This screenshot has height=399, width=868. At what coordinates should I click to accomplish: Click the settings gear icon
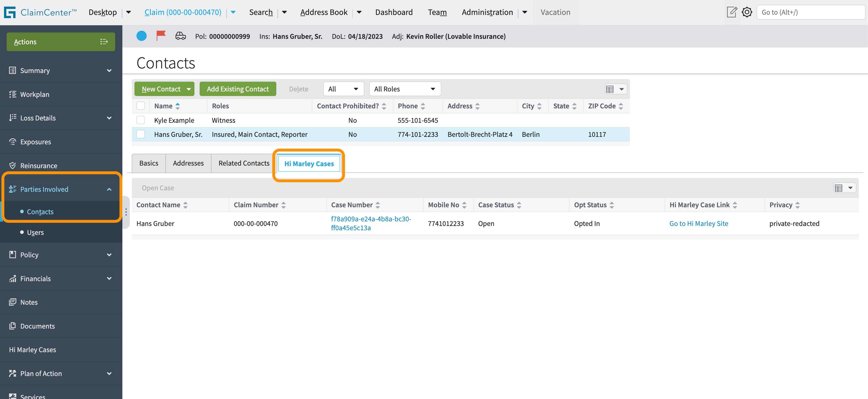[x=747, y=12]
